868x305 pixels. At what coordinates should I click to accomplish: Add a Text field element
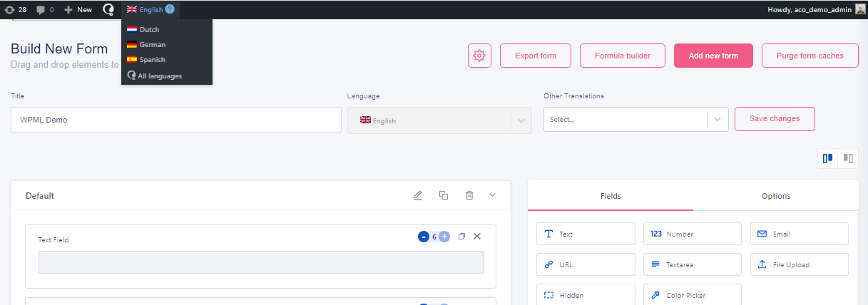point(586,234)
